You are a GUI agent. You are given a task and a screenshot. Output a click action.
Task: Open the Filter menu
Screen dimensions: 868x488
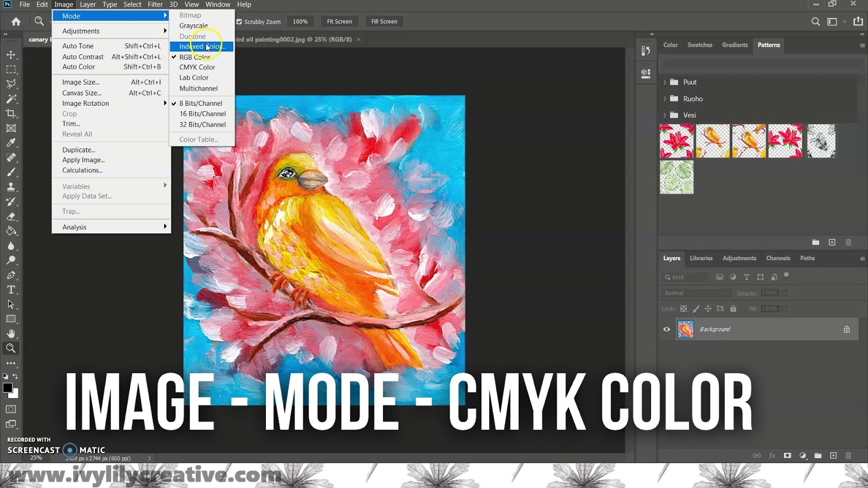[x=155, y=4]
